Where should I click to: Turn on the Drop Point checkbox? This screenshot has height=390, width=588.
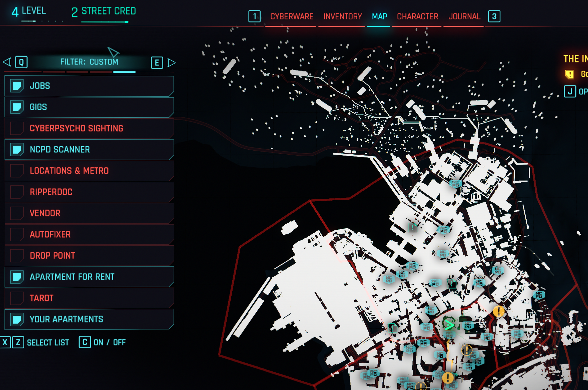pyautogui.click(x=17, y=256)
